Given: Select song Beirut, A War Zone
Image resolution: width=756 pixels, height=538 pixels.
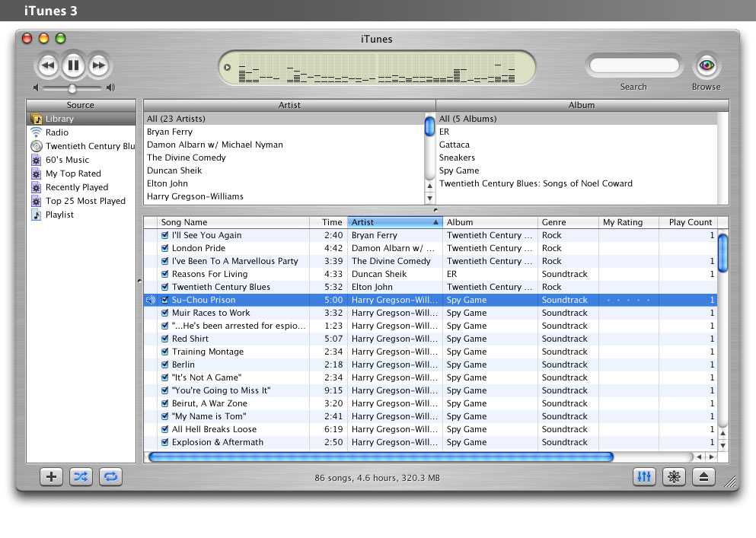Looking at the screenshot, I should [x=430, y=403].
